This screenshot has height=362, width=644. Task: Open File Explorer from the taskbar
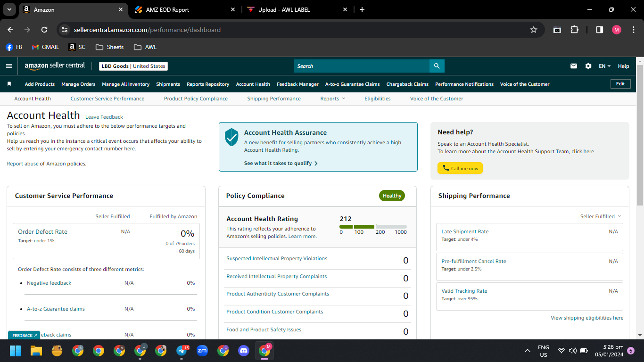click(x=36, y=351)
